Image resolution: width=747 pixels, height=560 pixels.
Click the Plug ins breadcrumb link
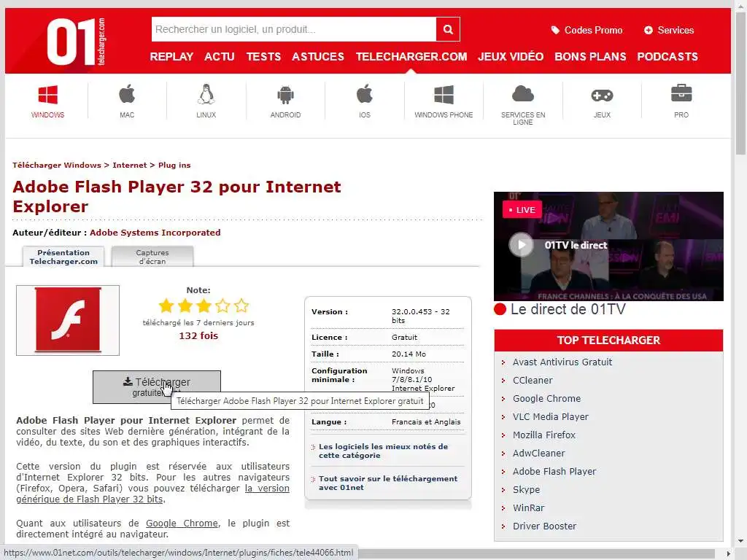(174, 166)
